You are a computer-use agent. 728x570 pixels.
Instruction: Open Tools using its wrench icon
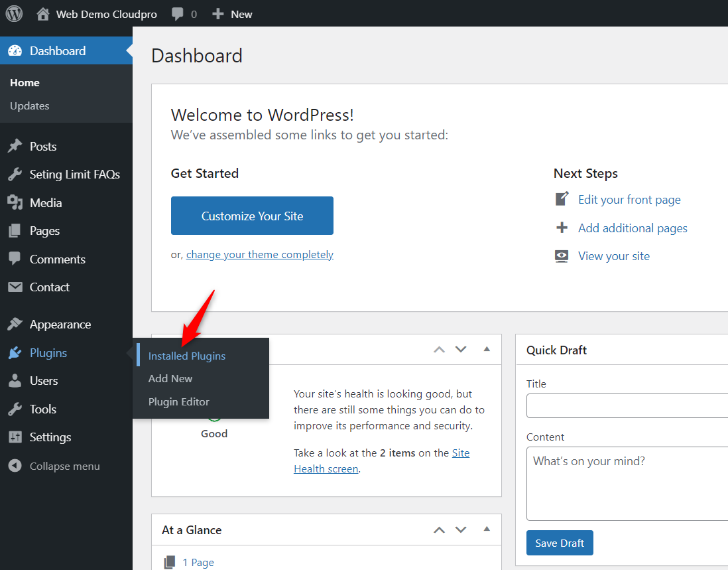click(x=15, y=409)
